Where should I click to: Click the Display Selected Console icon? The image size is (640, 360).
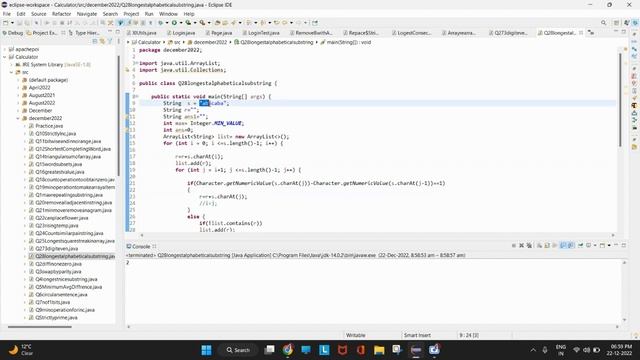point(590,245)
